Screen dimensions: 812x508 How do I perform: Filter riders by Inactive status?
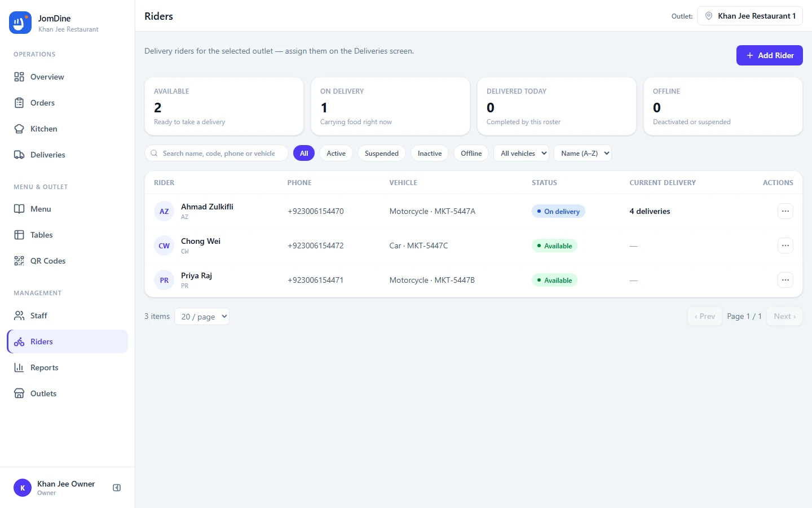click(x=430, y=153)
